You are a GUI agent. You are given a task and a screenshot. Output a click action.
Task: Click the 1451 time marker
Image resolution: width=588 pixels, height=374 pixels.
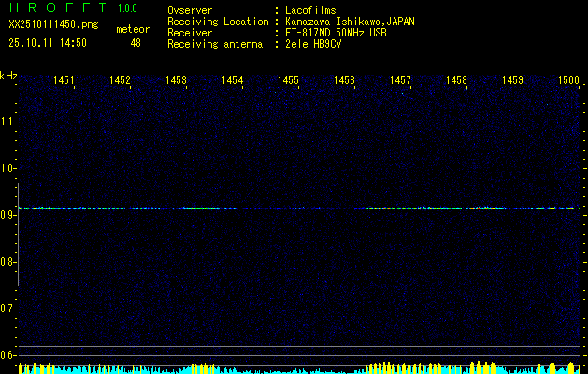click(64, 81)
